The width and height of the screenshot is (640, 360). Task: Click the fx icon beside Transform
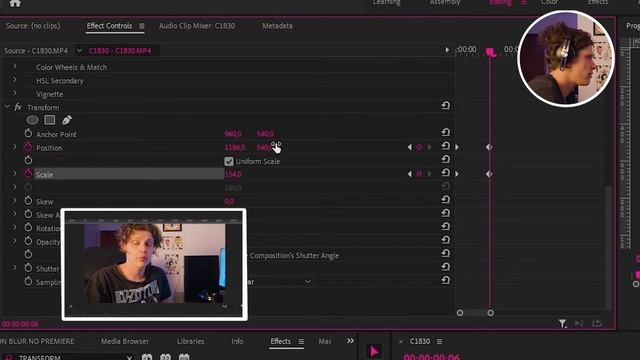18,107
